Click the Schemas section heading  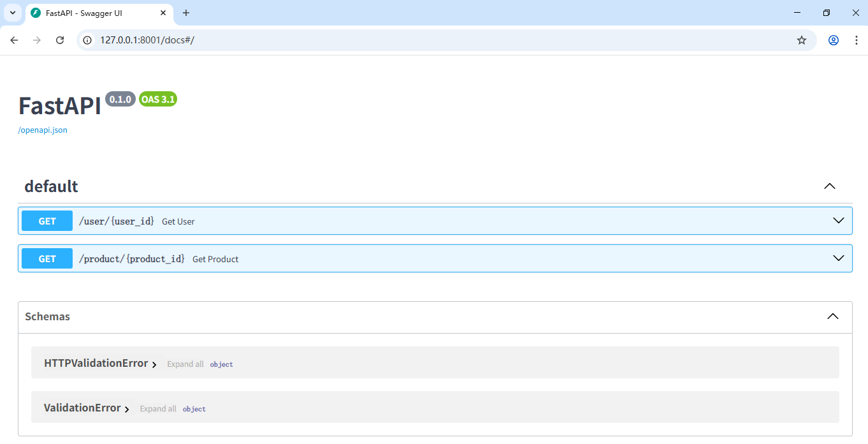pos(47,316)
